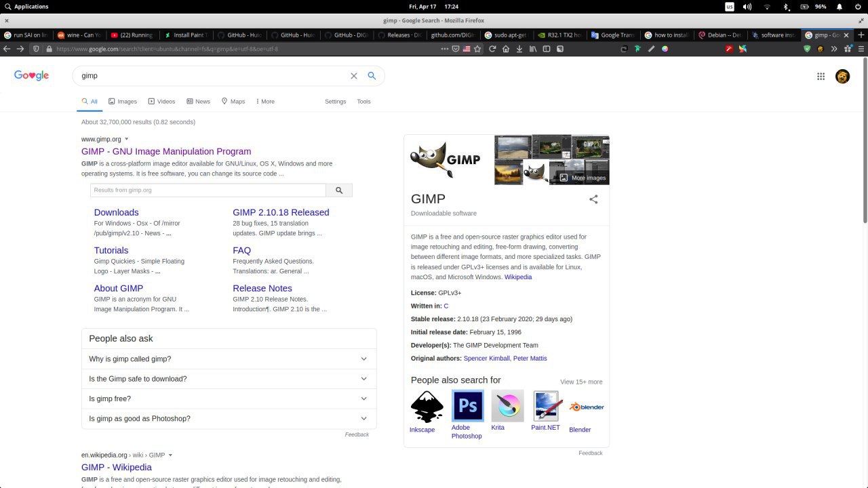Open the Settings menu under search

[335, 102]
